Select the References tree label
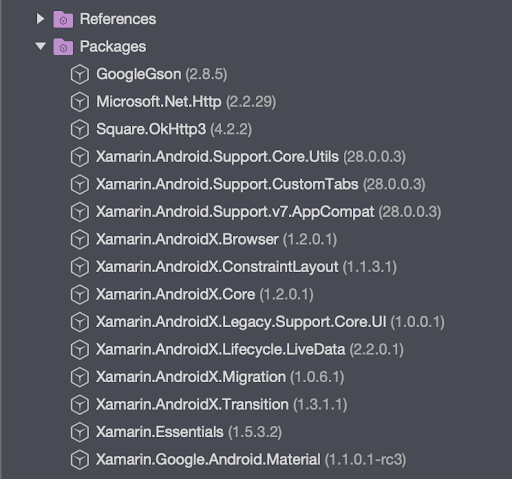Screen dimensions: 512x479 [x=118, y=19]
